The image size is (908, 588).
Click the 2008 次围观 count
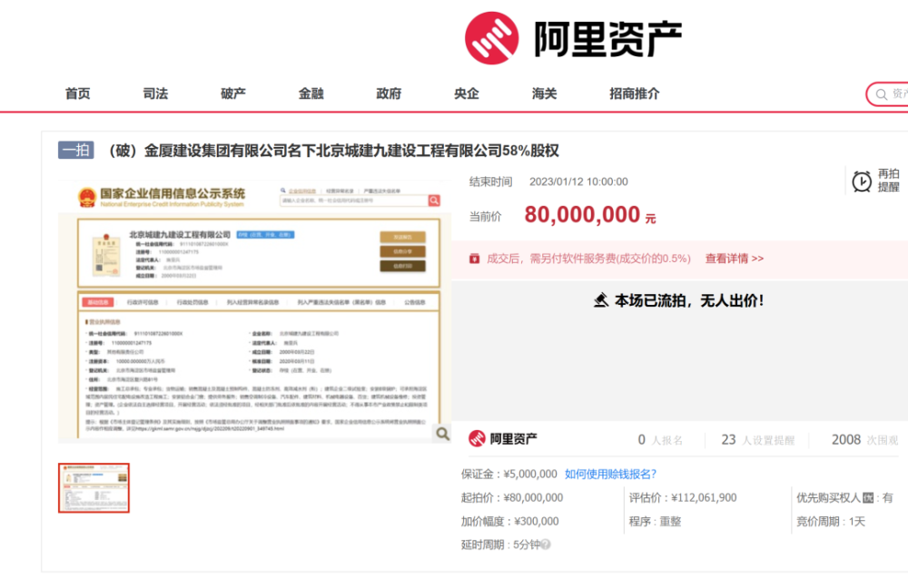click(865, 440)
